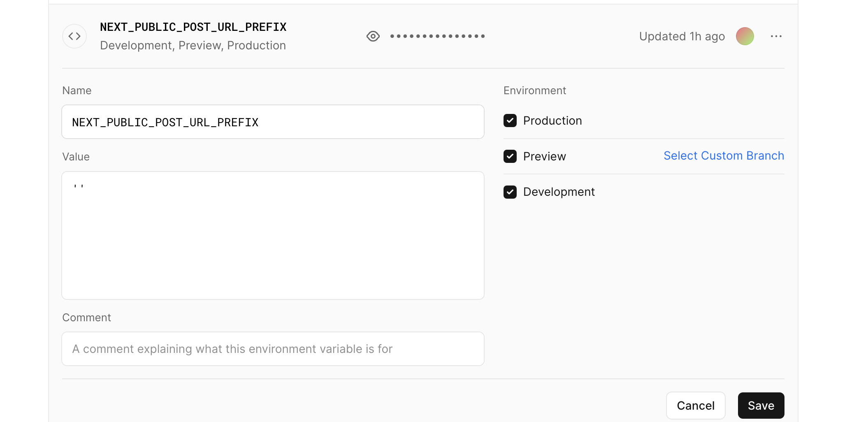The width and height of the screenshot is (868, 422).
Task: Open the ellipsis actions menu
Action: [x=776, y=36]
